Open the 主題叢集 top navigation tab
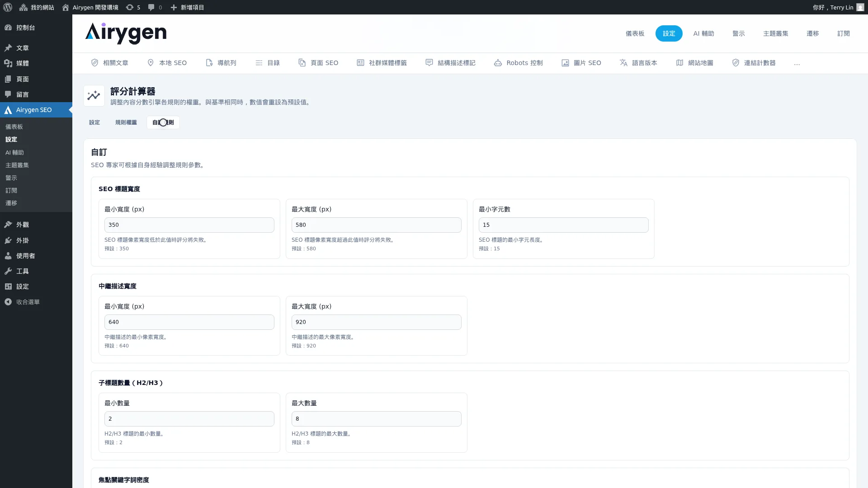 click(775, 33)
